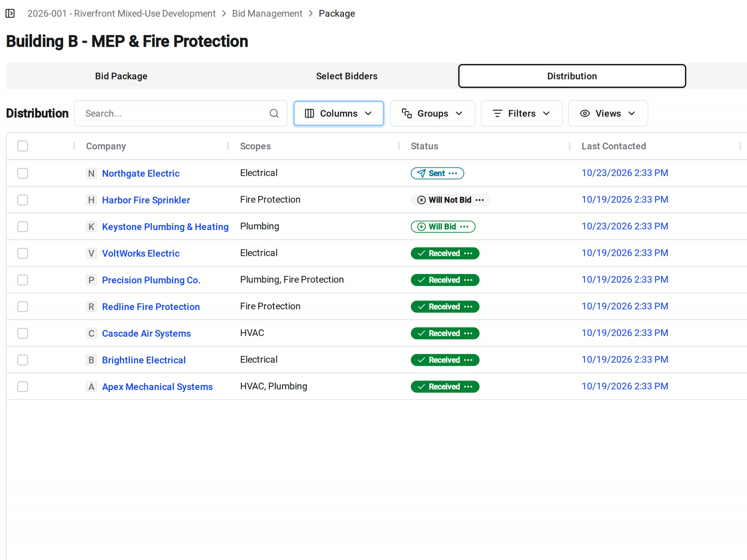
Task: Click the B avatar badge for Brightline Electrical
Action: pos(92,360)
